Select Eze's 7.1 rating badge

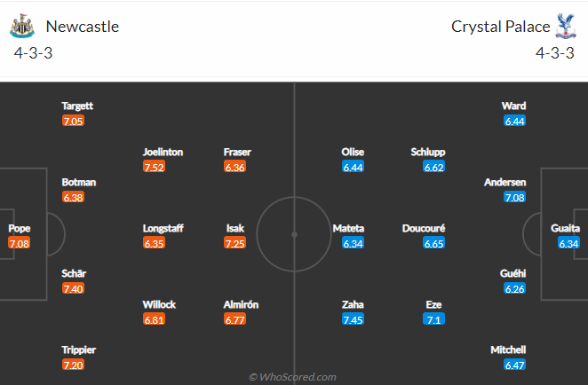(x=433, y=320)
